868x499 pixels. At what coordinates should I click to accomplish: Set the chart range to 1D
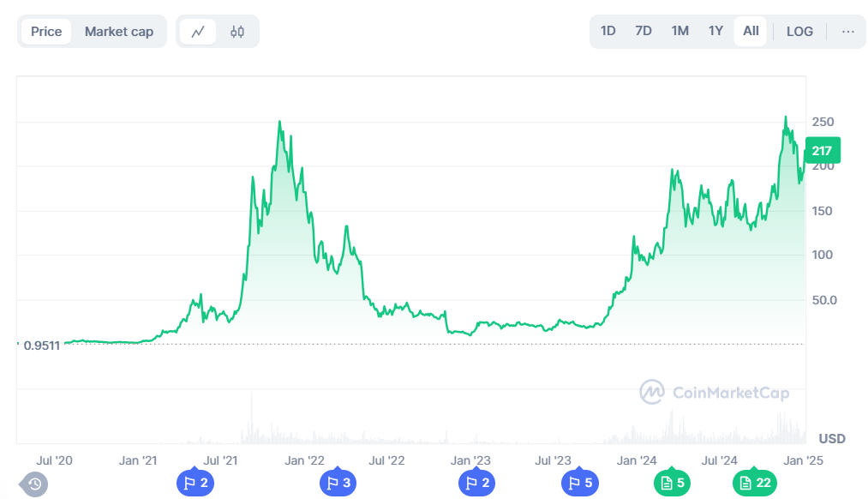608,31
